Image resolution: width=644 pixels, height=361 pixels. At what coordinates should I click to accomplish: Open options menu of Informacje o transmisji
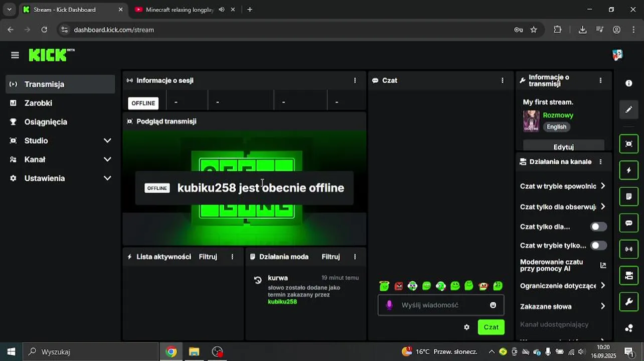[600, 80]
